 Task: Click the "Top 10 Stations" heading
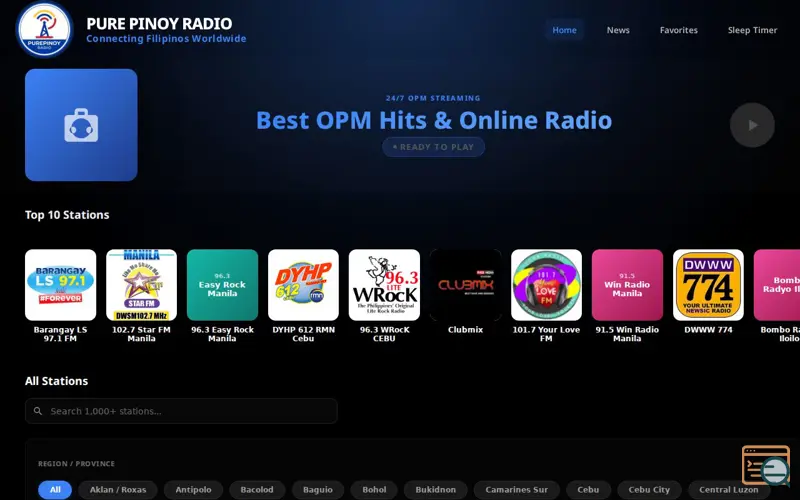[x=67, y=215]
